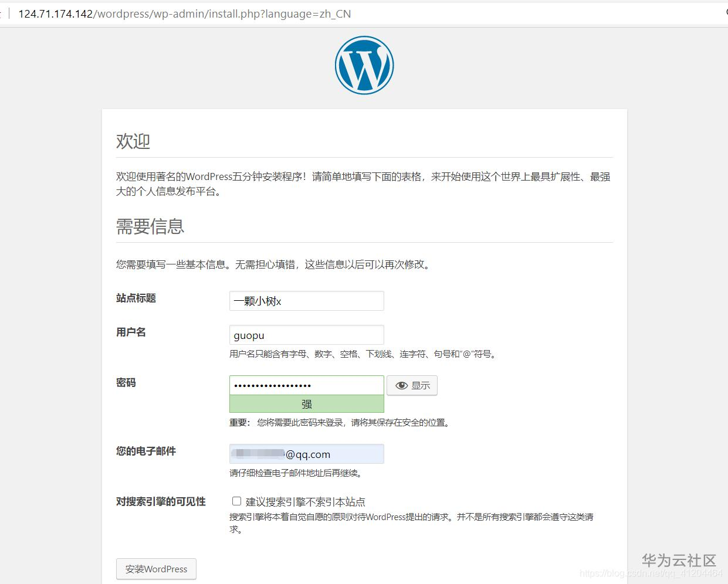Viewport: 728px width, 584px height.
Task: Click the 用户名 field label
Action: 131,332
